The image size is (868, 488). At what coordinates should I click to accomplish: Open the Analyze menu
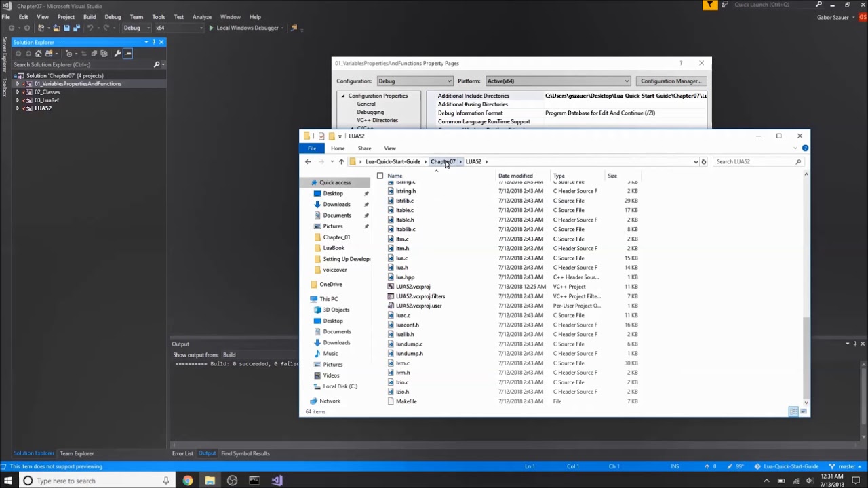pos(202,17)
